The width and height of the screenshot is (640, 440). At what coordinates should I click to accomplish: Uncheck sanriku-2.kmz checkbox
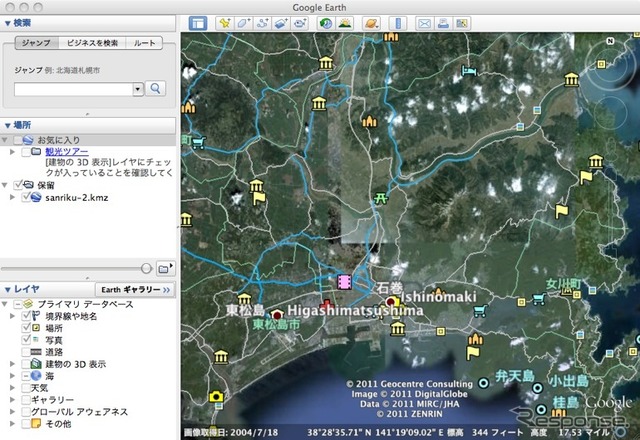(26, 197)
